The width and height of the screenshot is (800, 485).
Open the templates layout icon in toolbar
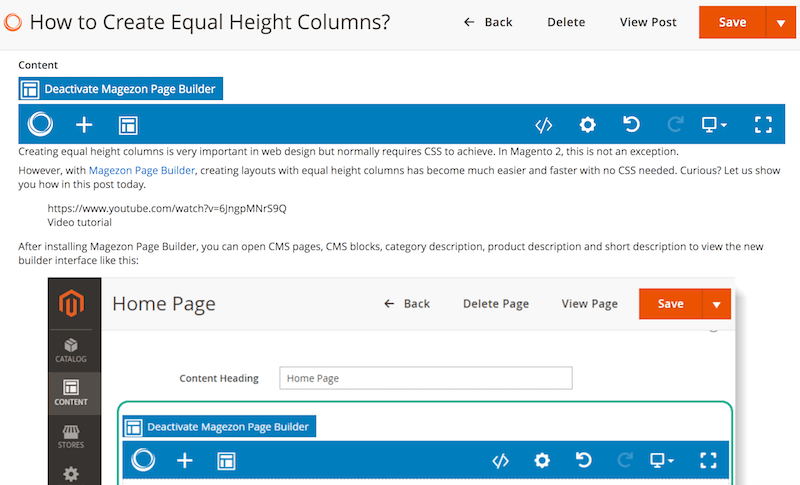click(x=128, y=125)
